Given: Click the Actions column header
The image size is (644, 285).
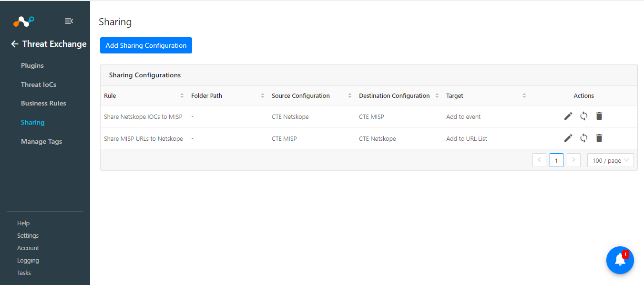Looking at the screenshot, I should pyautogui.click(x=584, y=95).
